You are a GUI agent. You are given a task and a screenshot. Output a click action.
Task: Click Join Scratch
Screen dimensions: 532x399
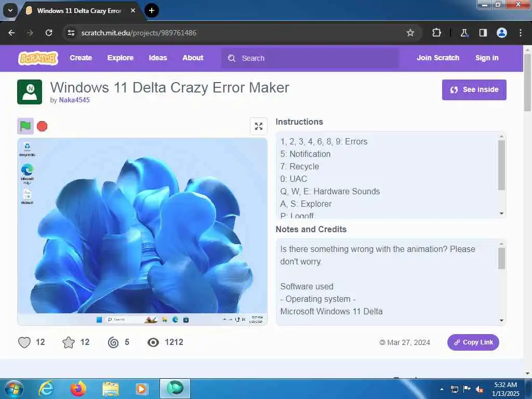click(x=437, y=58)
